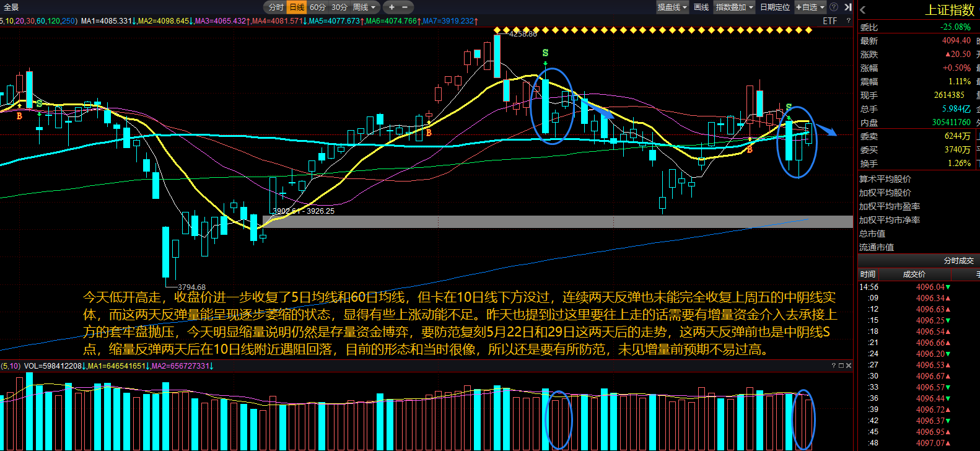This screenshot has height=451, width=980.
Task: Zoom in chart with plus button
Action: tap(392, 7)
